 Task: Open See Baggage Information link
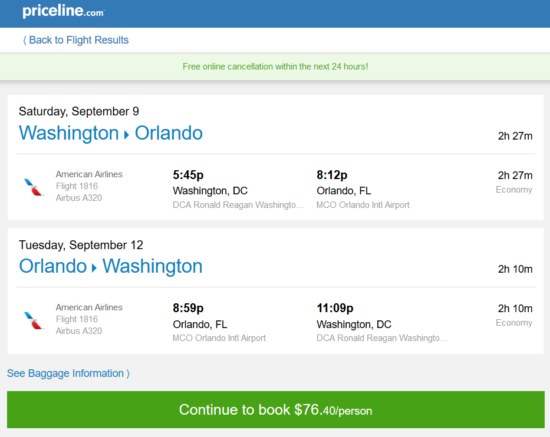point(68,373)
